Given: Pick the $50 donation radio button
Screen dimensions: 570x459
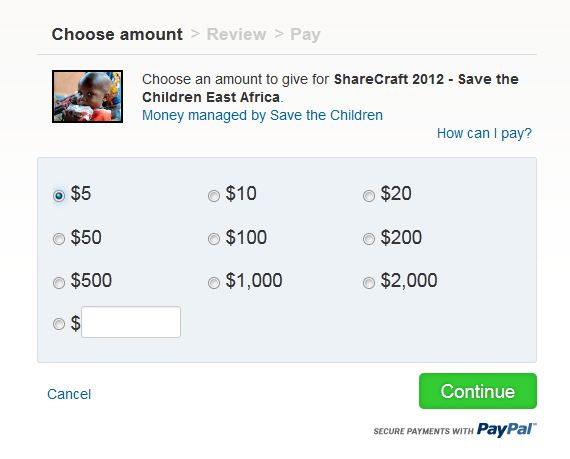Looking at the screenshot, I should [x=59, y=239].
